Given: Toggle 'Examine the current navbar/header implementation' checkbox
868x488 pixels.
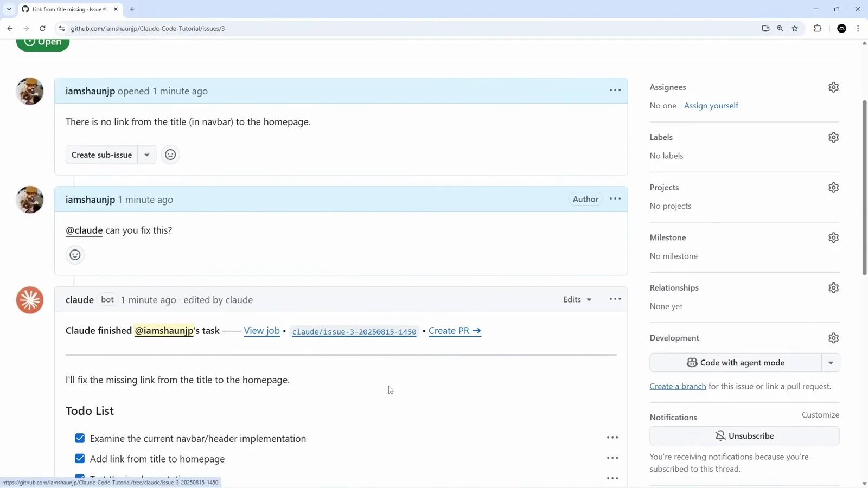Looking at the screenshot, I should point(80,438).
